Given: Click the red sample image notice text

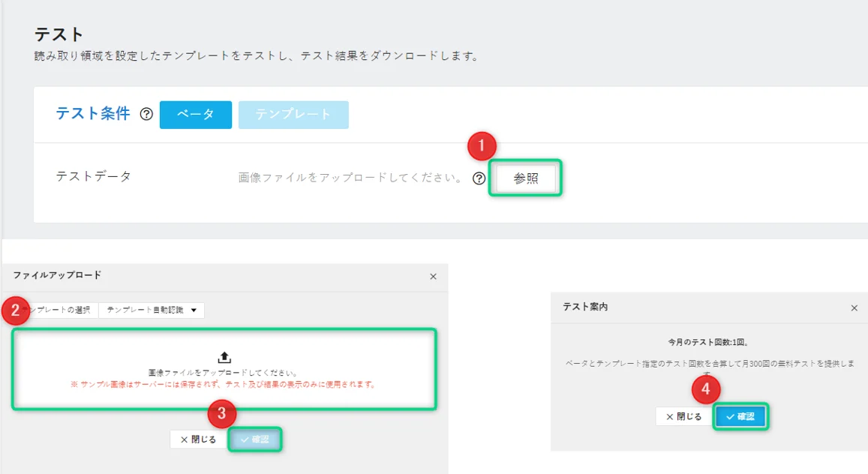Looking at the screenshot, I should point(224,384).
